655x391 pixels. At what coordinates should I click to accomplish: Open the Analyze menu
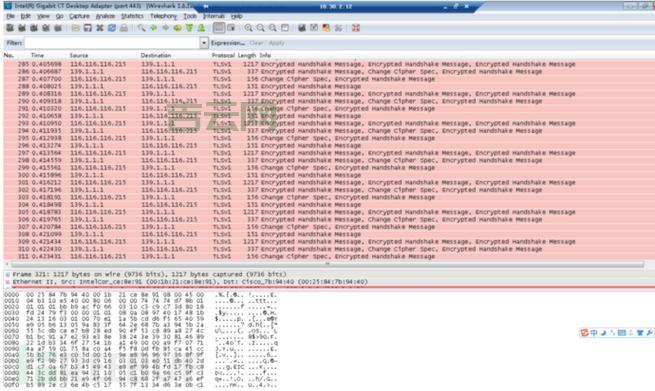pyautogui.click(x=105, y=16)
